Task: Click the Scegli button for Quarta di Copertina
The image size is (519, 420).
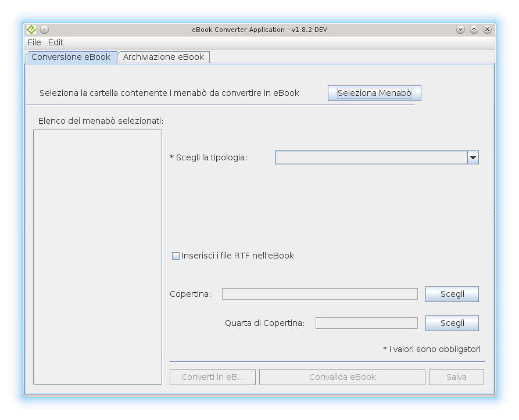Action: pos(452,323)
